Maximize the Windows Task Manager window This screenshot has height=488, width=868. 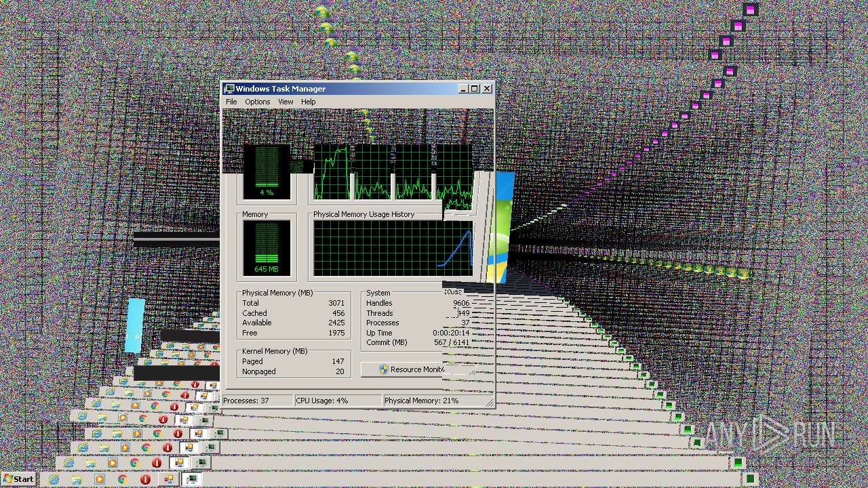point(475,89)
